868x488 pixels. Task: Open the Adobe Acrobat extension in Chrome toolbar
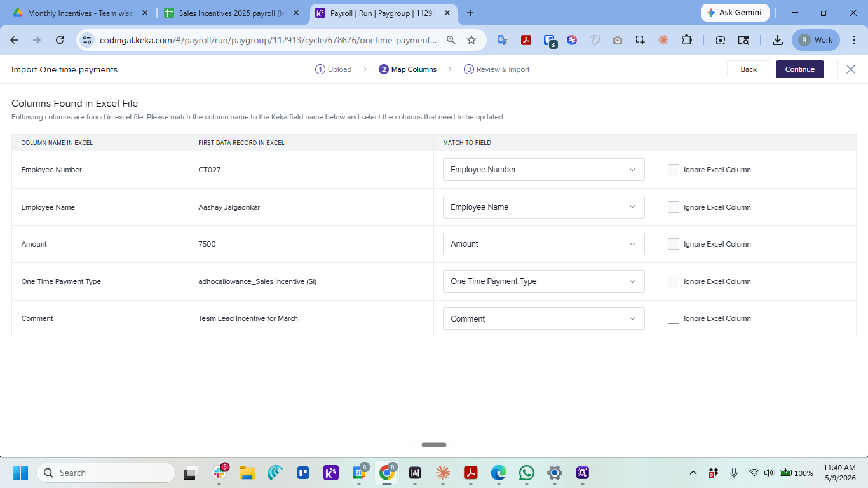tap(526, 40)
